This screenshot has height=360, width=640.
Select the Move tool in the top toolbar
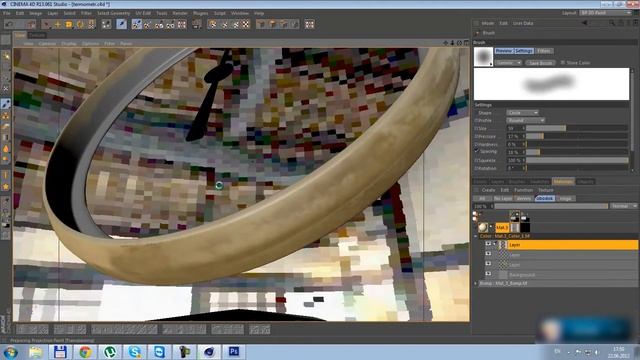[x=58, y=24]
